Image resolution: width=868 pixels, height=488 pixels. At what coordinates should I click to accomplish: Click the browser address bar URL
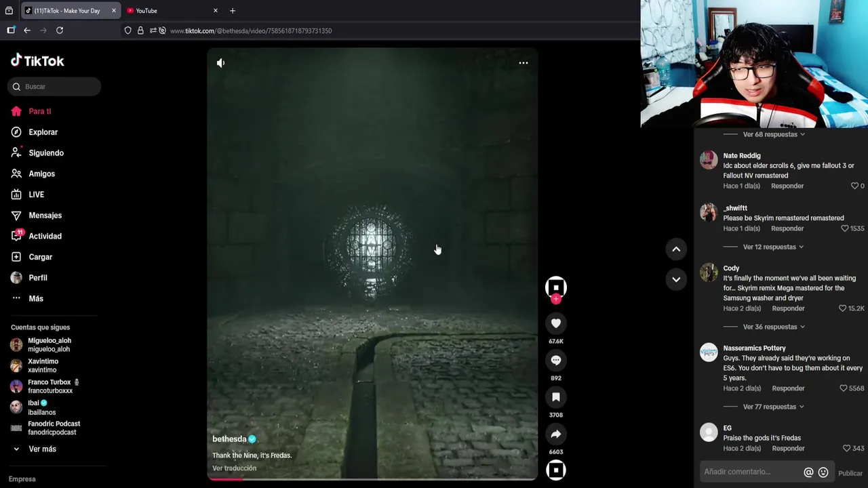tap(251, 30)
